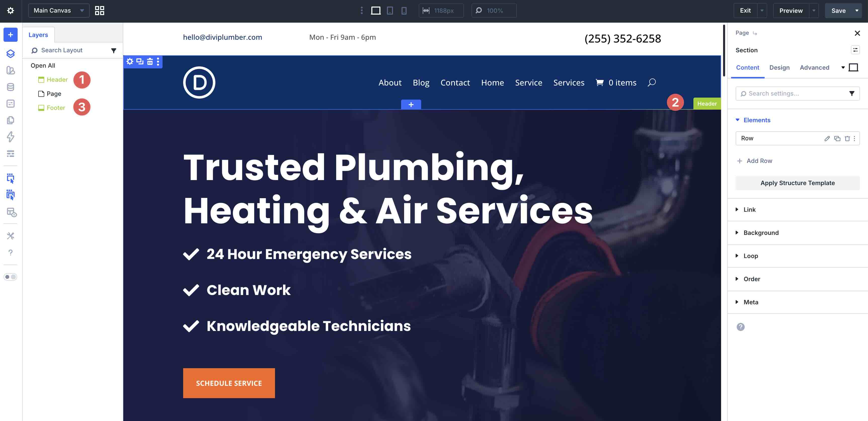Toggle the dark mode switch in sidebar

click(x=11, y=277)
